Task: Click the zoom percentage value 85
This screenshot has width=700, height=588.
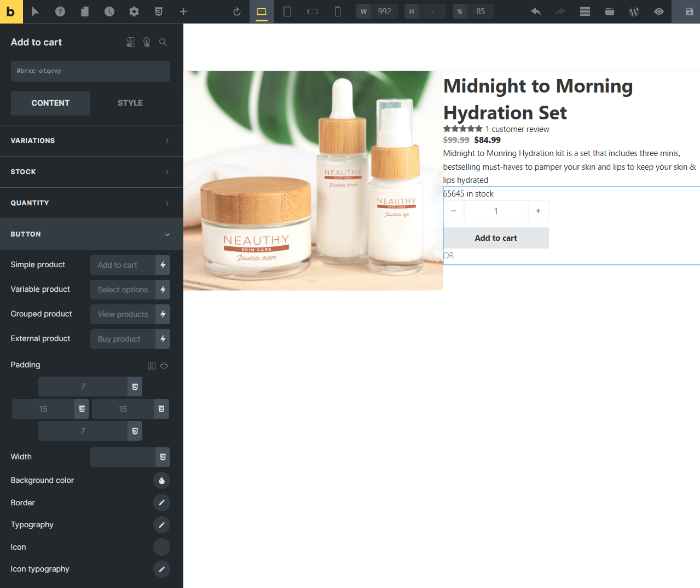Action: coord(481,11)
